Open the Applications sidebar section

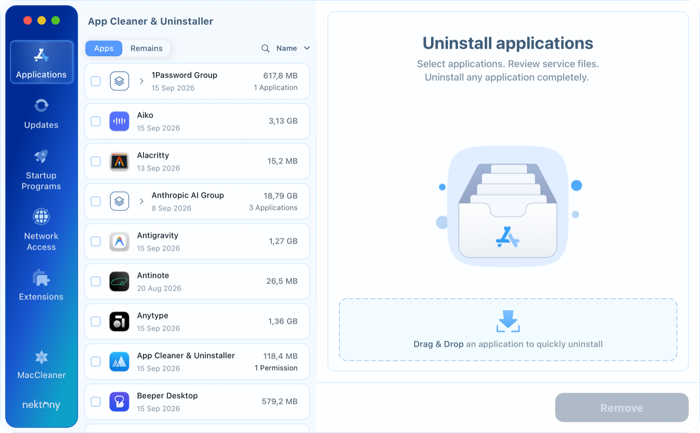coord(42,62)
